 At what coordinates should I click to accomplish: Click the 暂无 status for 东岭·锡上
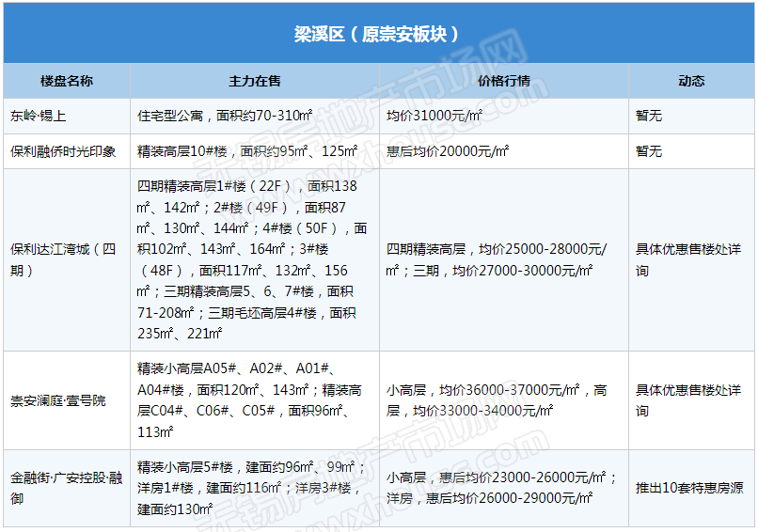tap(649, 117)
